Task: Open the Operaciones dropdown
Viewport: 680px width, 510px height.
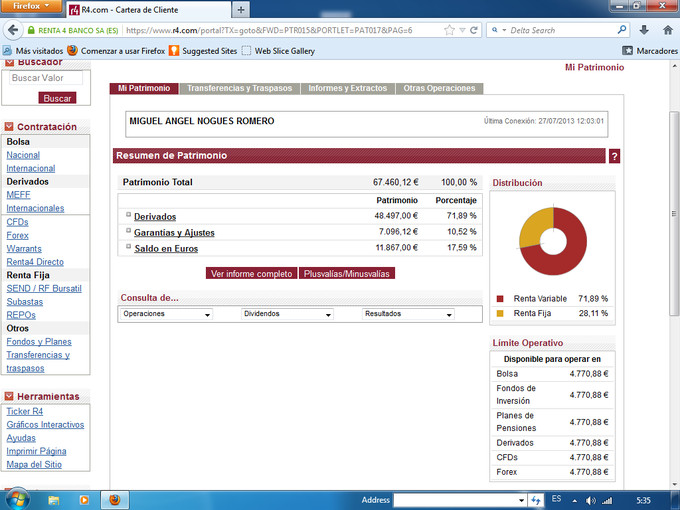Action: [x=166, y=314]
